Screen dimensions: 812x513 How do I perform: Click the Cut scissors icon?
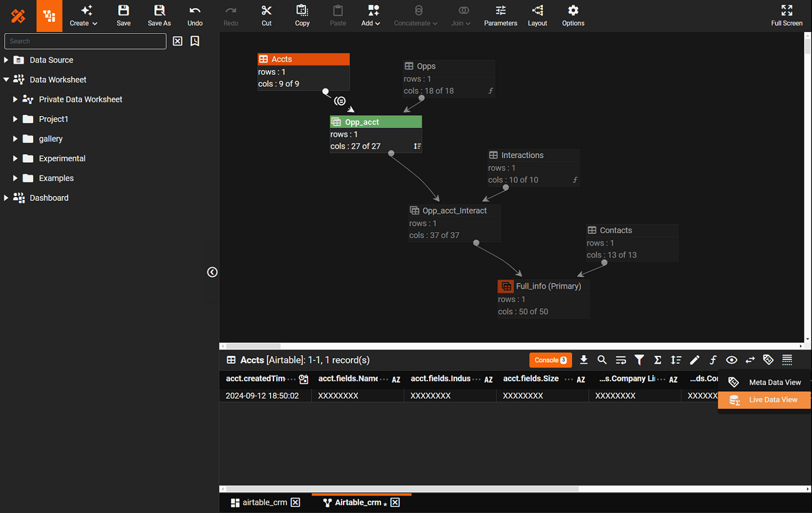pyautogui.click(x=267, y=16)
